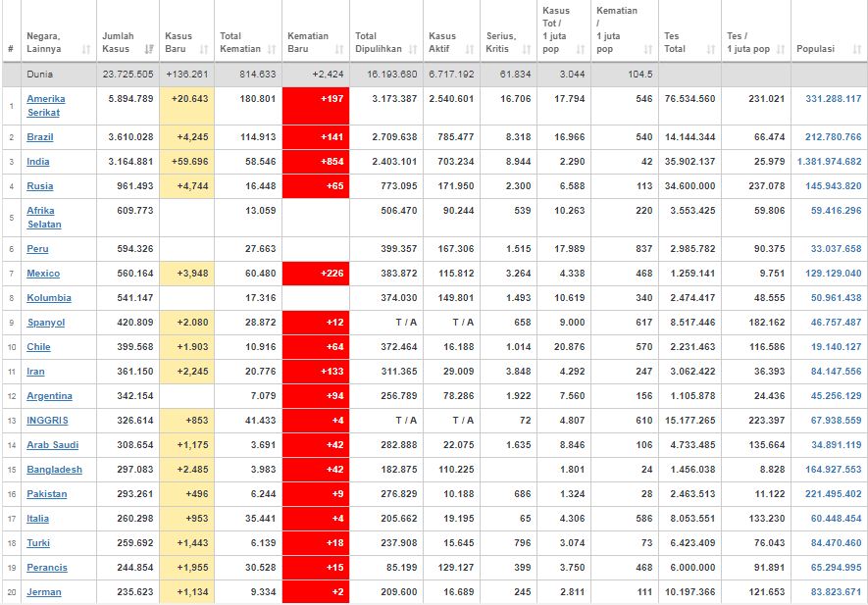Viewport: 868px width, 605px height.
Task: Select Italia's new cases +953
Action: (187, 519)
